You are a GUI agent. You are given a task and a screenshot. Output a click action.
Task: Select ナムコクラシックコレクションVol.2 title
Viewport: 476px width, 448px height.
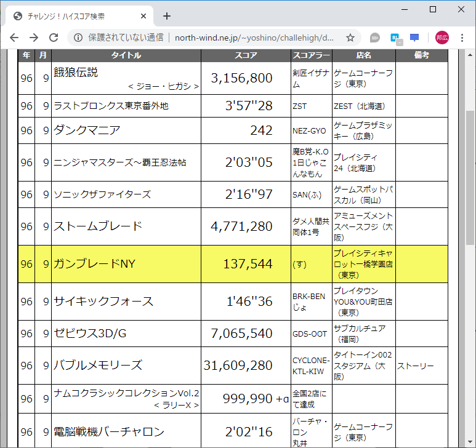pos(126,393)
